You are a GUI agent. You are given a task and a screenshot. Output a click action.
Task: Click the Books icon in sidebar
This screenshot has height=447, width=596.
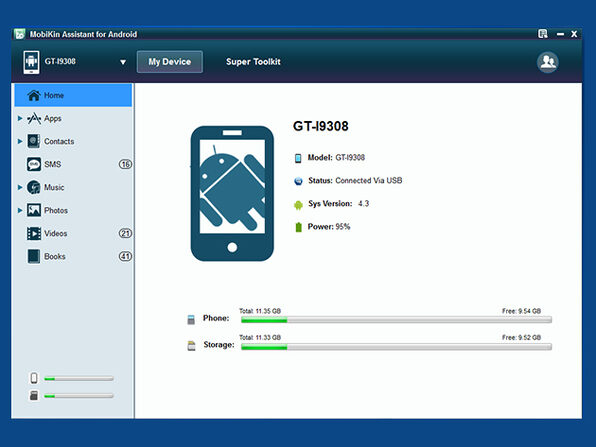[34, 256]
